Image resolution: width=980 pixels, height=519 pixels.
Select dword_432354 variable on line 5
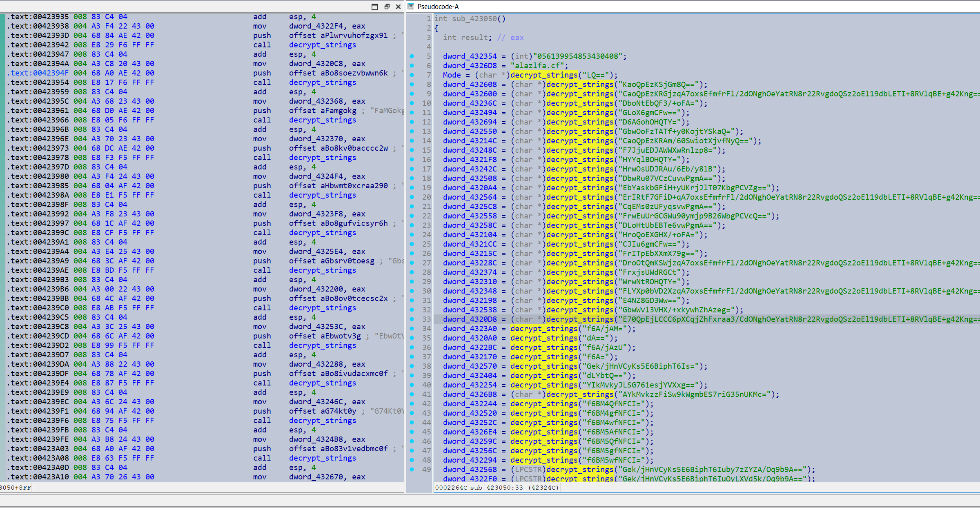[470, 56]
